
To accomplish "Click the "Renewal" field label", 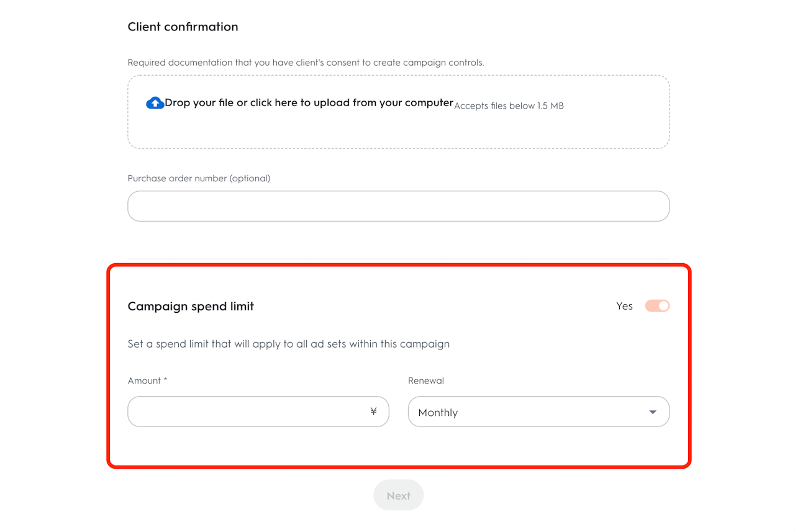I will point(426,381).
